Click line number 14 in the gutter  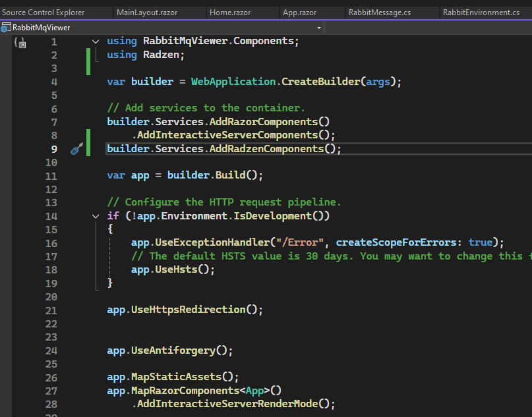click(x=51, y=216)
